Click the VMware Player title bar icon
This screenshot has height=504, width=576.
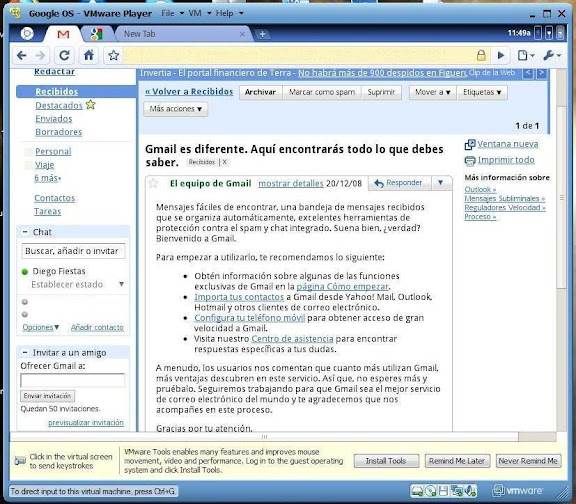(x=16, y=13)
